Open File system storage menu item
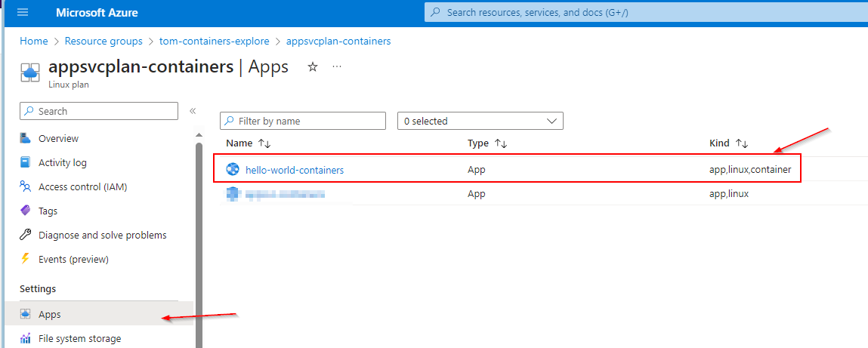868x348 pixels. [x=79, y=339]
